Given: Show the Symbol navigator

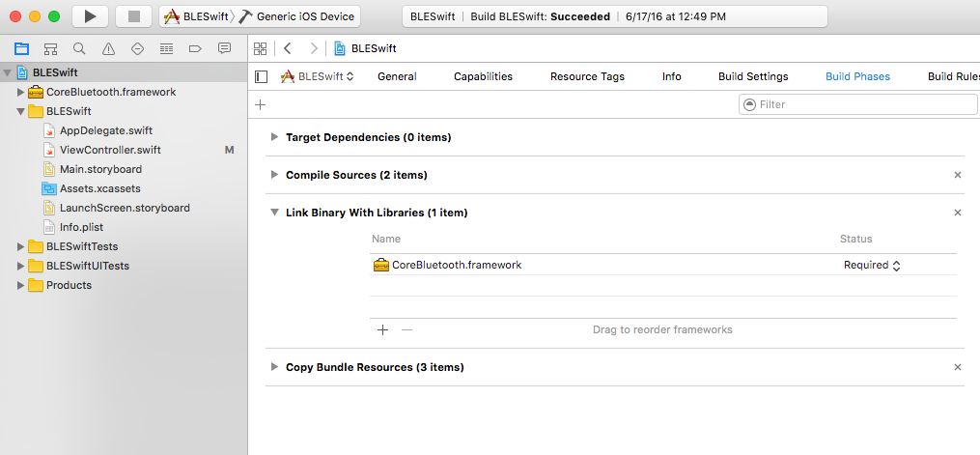Looking at the screenshot, I should [x=50, y=48].
